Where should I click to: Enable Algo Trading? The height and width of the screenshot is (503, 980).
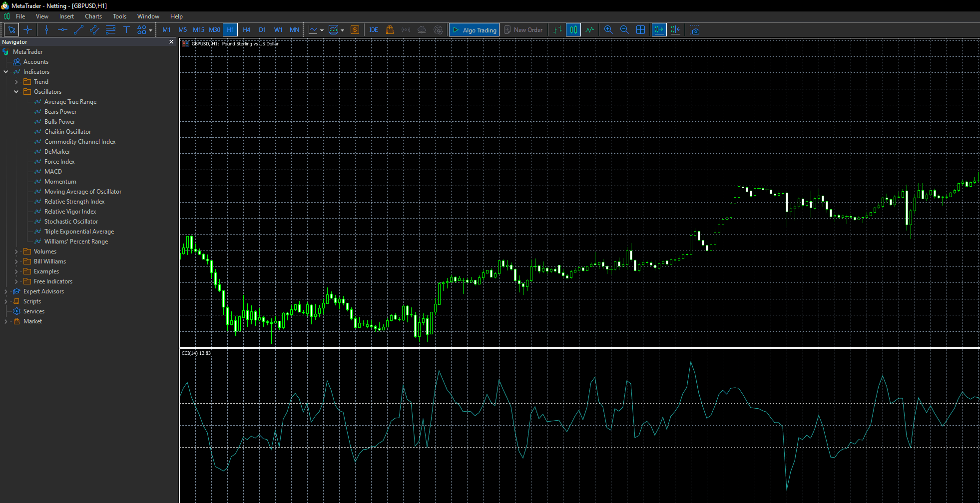(474, 29)
